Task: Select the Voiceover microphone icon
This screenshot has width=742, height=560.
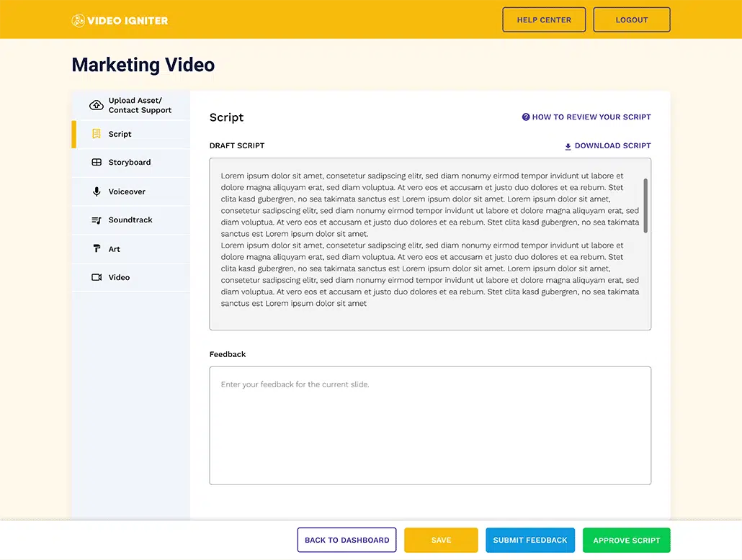Action: [x=97, y=191]
